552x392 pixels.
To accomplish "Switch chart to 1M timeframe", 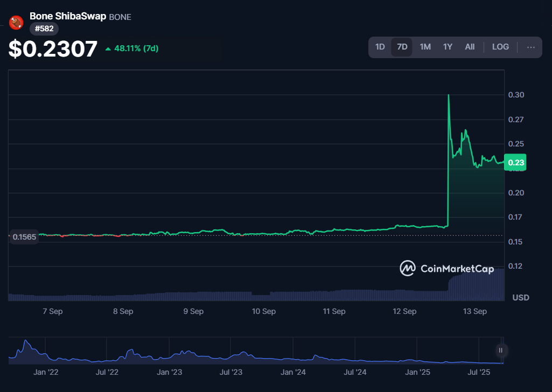I will click(425, 47).
